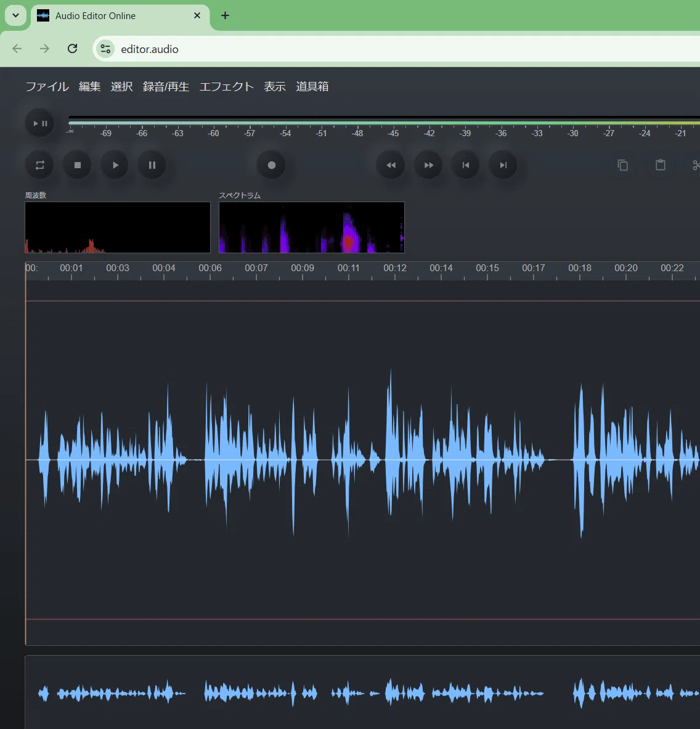The image size is (700, 729).
Task: Close the Audio Editor Online tab
Action: (x=197, y=16)
